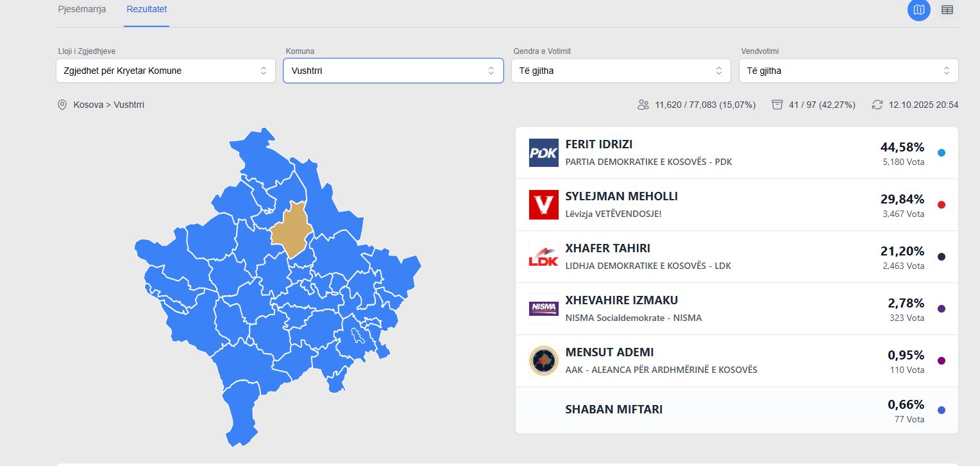Open the Lloji i Zgjedhjeve dropdown
The height and width of the screenshot is (466, 980).
coord(165,71)
